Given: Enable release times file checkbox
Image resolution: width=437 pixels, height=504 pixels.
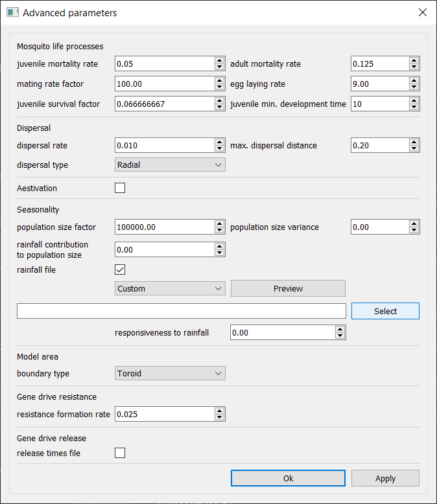Looking at the screenshot, I should (120, 453).
